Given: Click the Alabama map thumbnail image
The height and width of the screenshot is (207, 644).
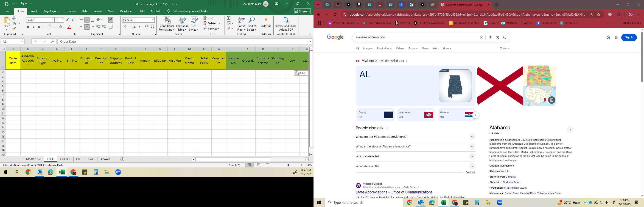Looking at the screenshot, I should point(455,86).
